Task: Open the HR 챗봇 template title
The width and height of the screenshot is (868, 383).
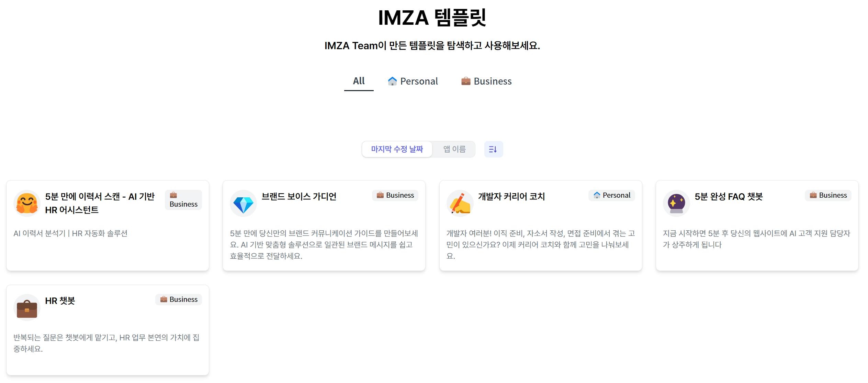Action: point(60,301)
